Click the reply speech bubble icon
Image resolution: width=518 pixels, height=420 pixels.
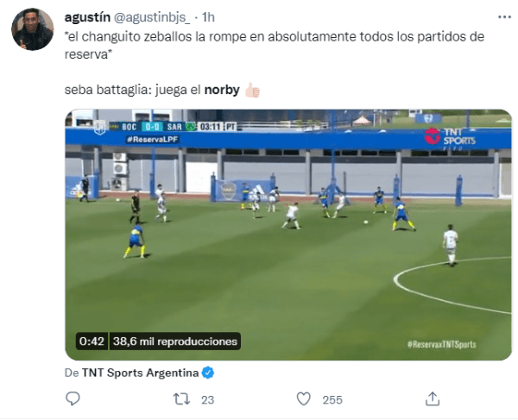[73, 398]
